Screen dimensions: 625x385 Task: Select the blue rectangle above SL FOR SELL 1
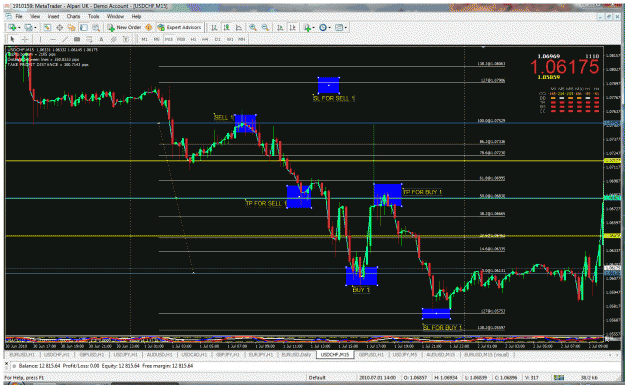tap(328, 85)
